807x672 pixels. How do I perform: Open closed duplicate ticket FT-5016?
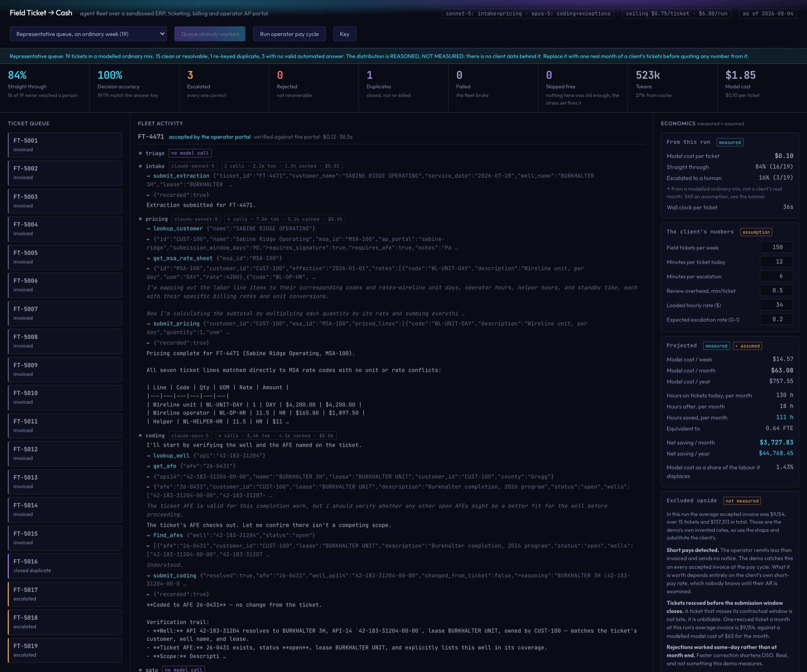[x=65, y=566]
